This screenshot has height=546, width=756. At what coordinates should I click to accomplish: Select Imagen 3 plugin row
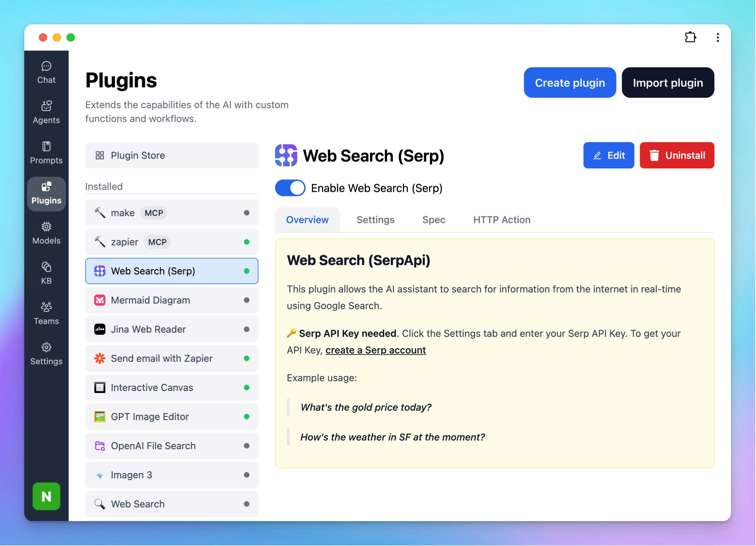point(172,475)
